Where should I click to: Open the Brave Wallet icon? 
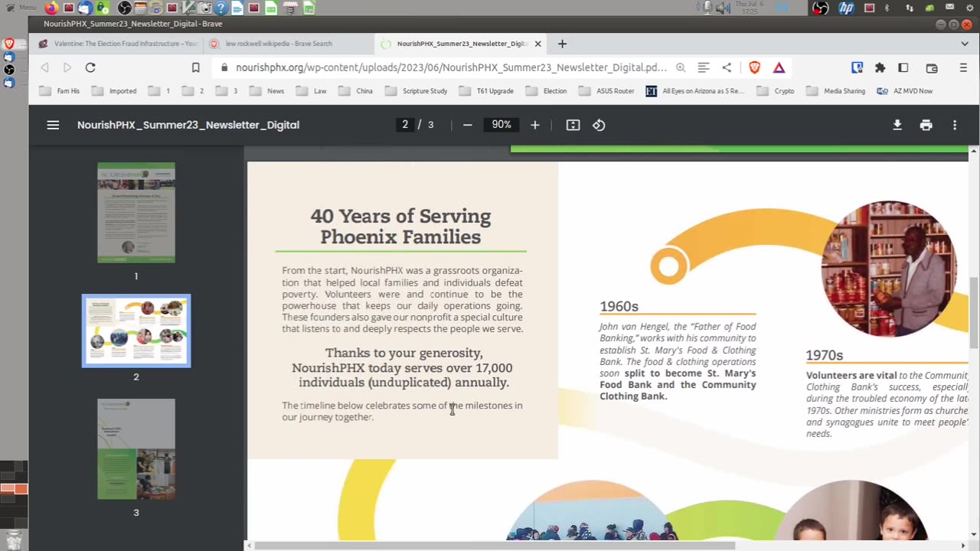tap(932, 67)
